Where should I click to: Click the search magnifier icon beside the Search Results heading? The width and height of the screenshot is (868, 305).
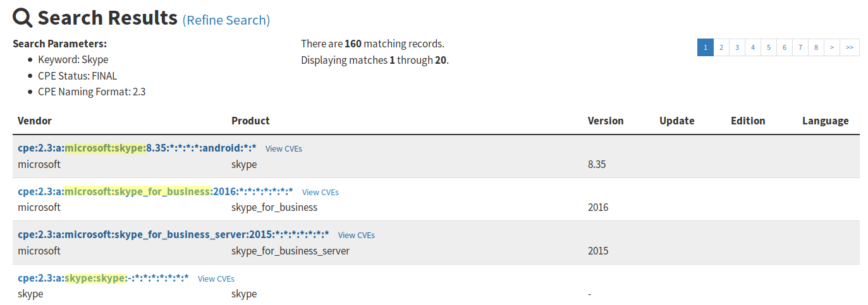click(23, 18)
